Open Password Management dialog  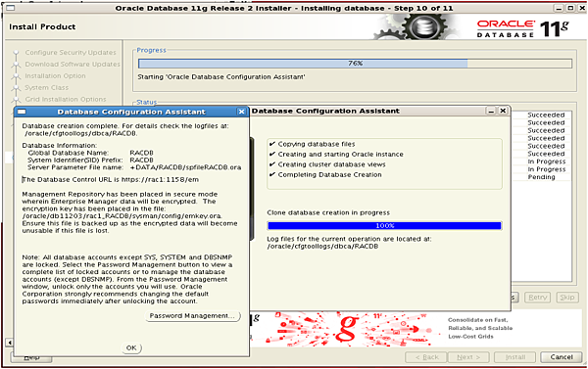192,316
